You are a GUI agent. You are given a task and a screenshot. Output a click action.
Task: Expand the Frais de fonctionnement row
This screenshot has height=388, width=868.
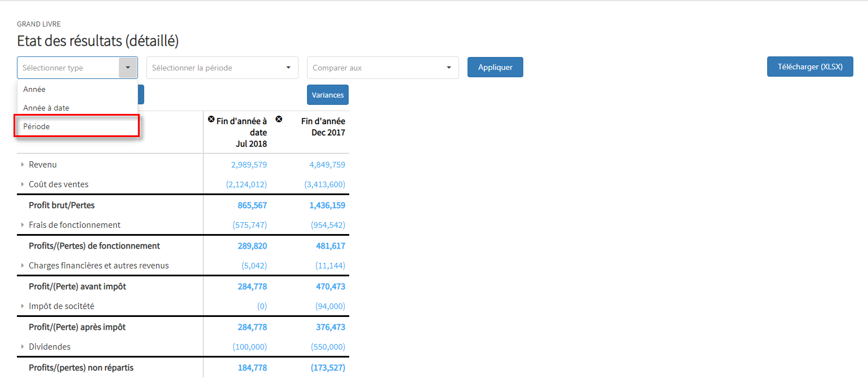(23, 225)
